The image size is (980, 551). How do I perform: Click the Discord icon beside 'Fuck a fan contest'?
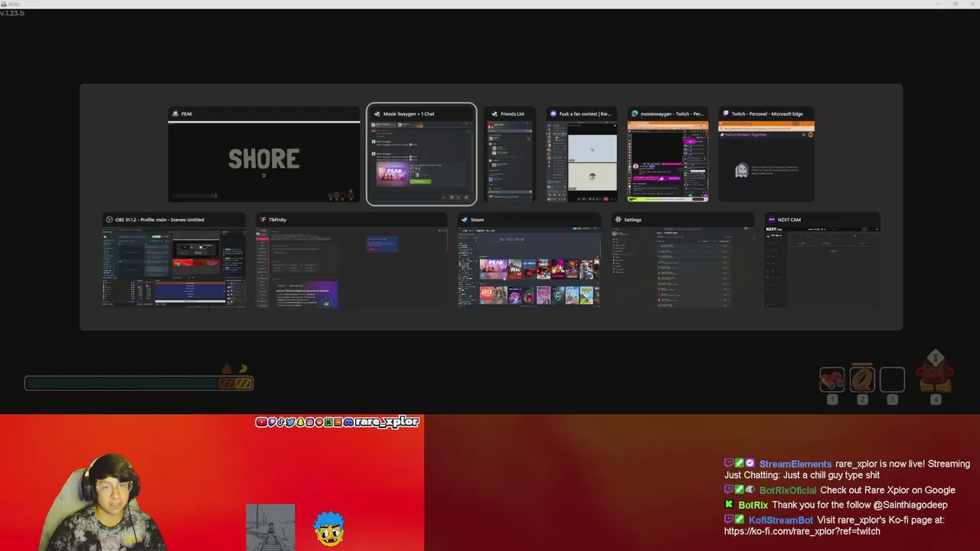(x=553, y=114)
